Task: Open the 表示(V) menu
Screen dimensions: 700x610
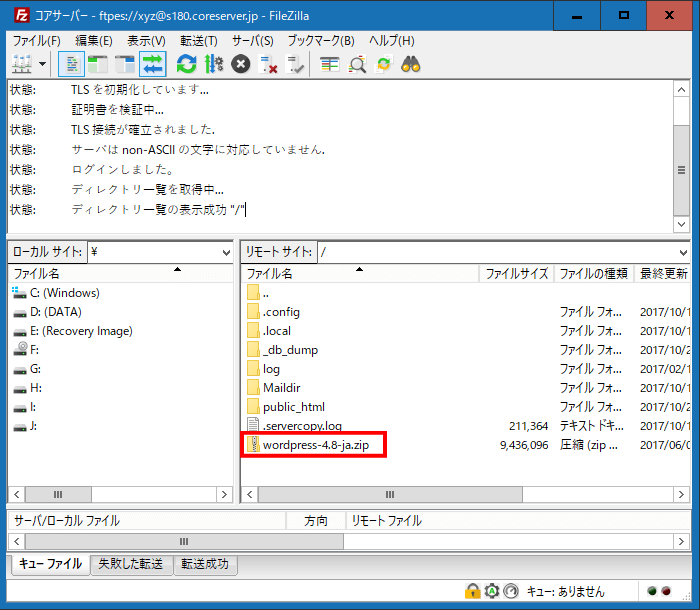Action: click(146, 41)
